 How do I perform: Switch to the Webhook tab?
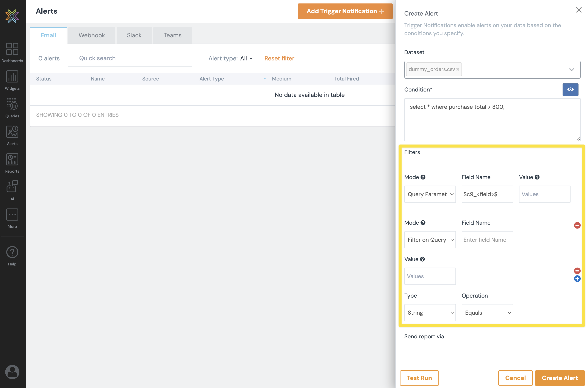(92, 35)
